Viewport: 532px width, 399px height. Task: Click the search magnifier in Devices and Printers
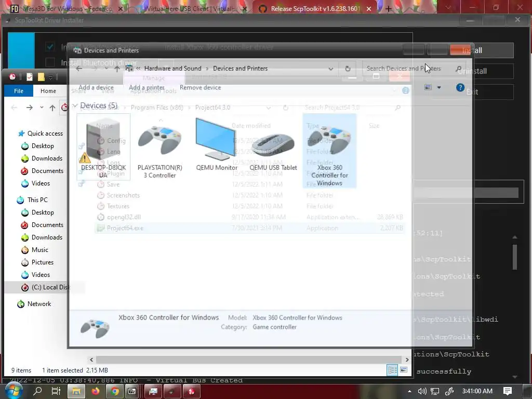459,69
